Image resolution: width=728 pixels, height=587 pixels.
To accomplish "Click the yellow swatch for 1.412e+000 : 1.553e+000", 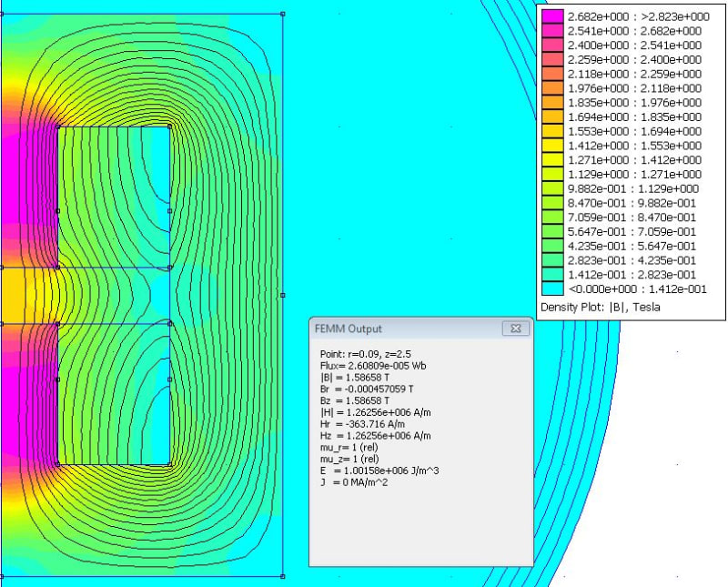I will coord(552,146).
